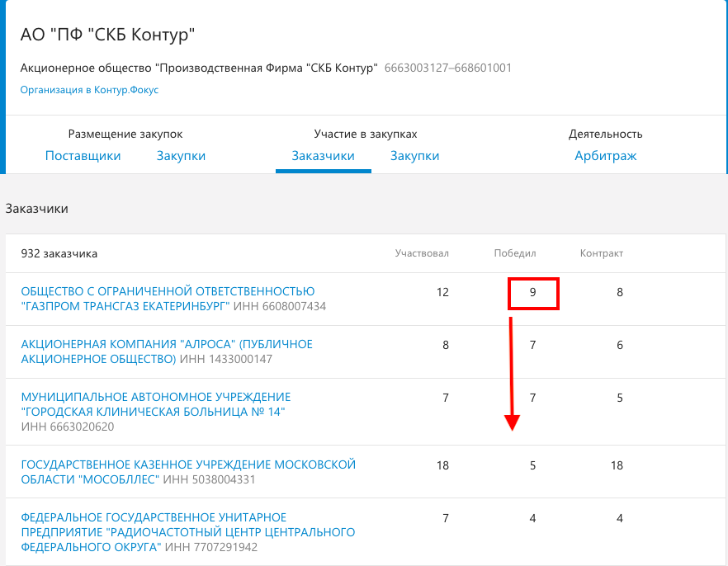Click ИНН 7707291942 in Радиочастотный центр row

pos(211,547)
